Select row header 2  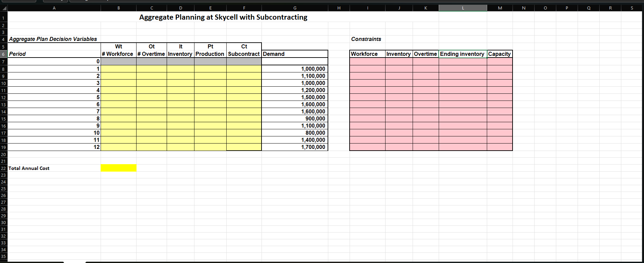pyautogui.click(x=3, y=25)
